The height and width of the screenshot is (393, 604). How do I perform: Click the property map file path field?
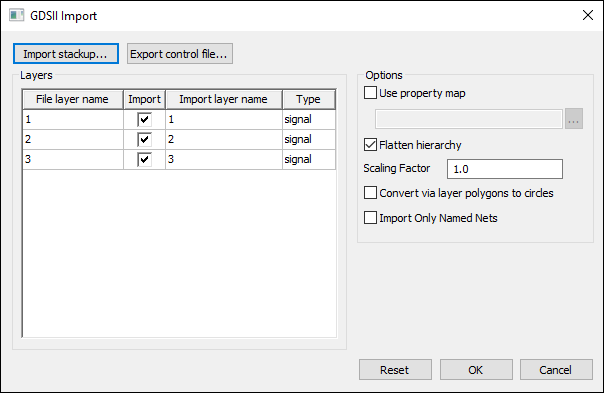(x=469, y=119)
